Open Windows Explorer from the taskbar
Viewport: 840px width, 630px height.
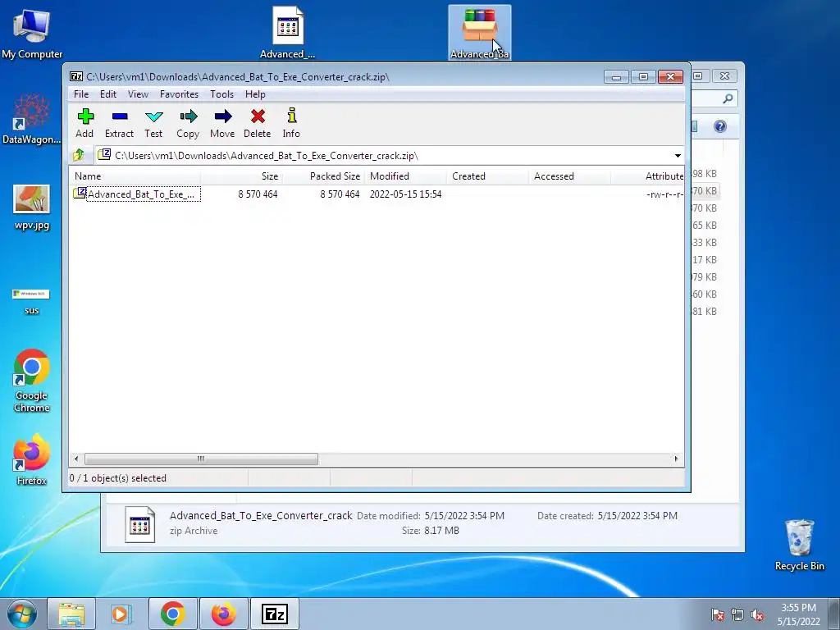(72, 614)
